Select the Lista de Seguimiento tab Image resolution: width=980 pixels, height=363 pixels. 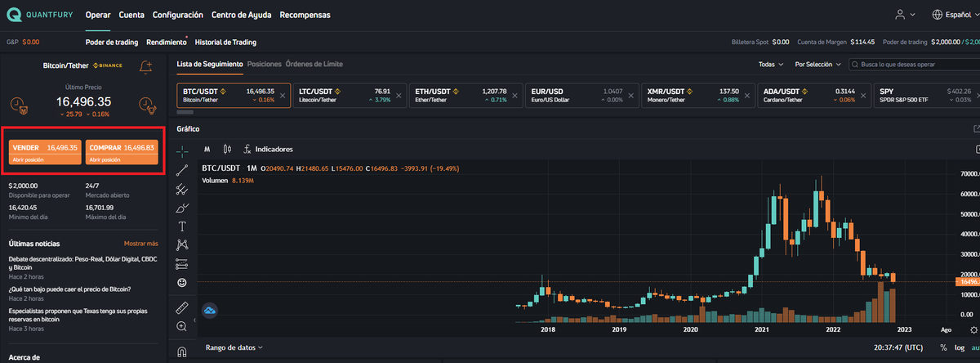210,64
